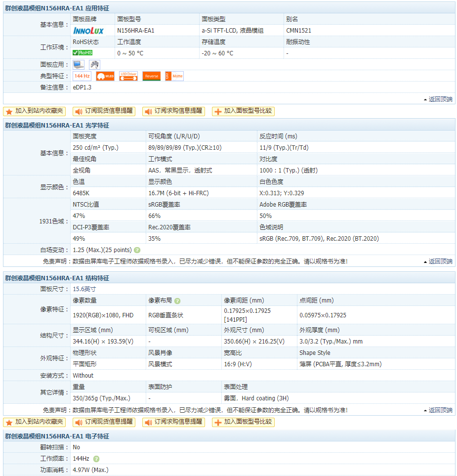457x476 pixels.
Task: Click the green RoHS status badge
Action: [83, 53]
